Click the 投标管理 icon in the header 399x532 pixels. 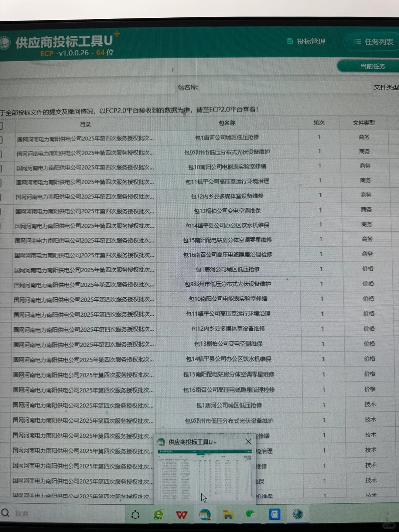290,42
